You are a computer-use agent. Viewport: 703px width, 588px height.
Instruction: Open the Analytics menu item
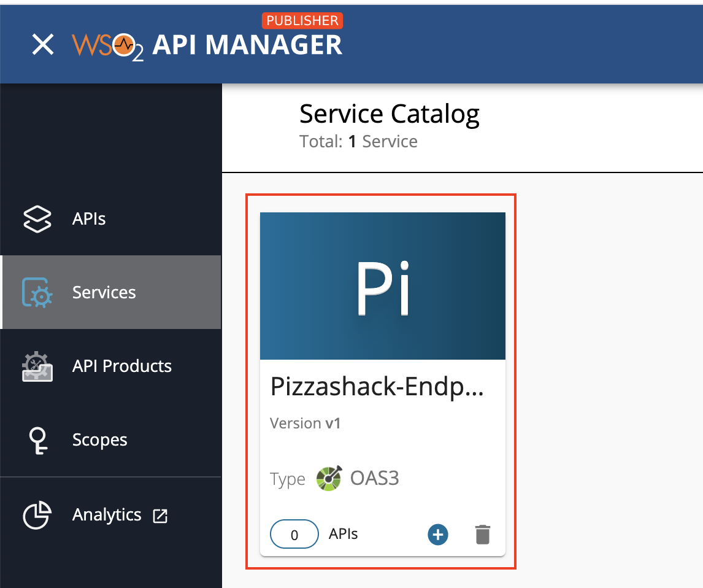point(111,514)
